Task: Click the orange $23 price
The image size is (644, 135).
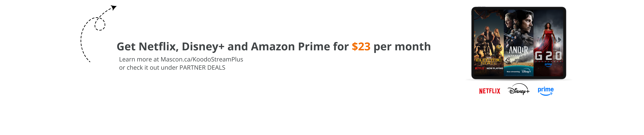Action: (x=361, y=46)
